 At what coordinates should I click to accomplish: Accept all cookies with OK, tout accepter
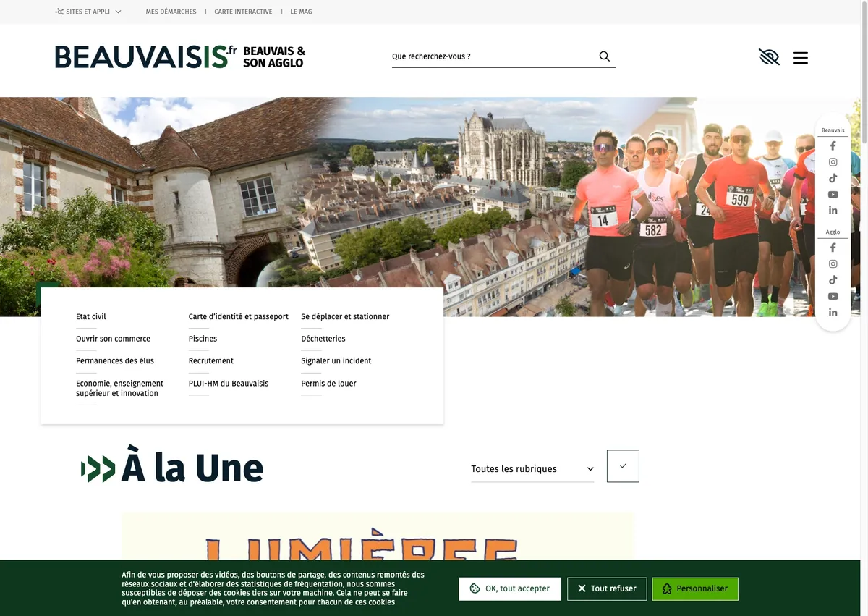pyautogui.click(x=510, y=588)
